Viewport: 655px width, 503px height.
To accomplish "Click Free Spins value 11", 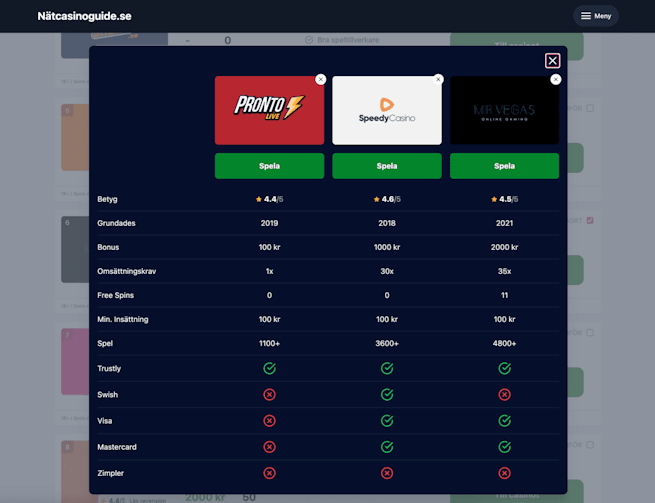I will pyautogui.click(x=505, y=295).
